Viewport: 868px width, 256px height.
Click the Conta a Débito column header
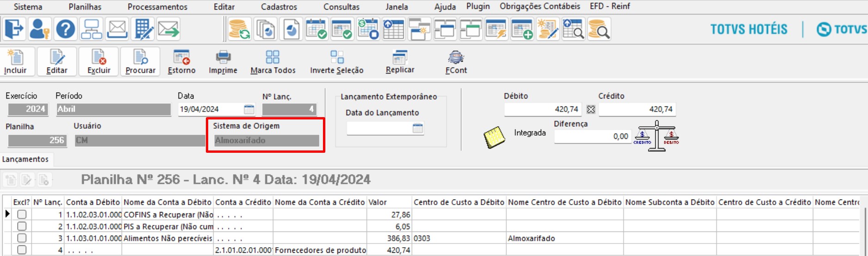click(93, 202)
